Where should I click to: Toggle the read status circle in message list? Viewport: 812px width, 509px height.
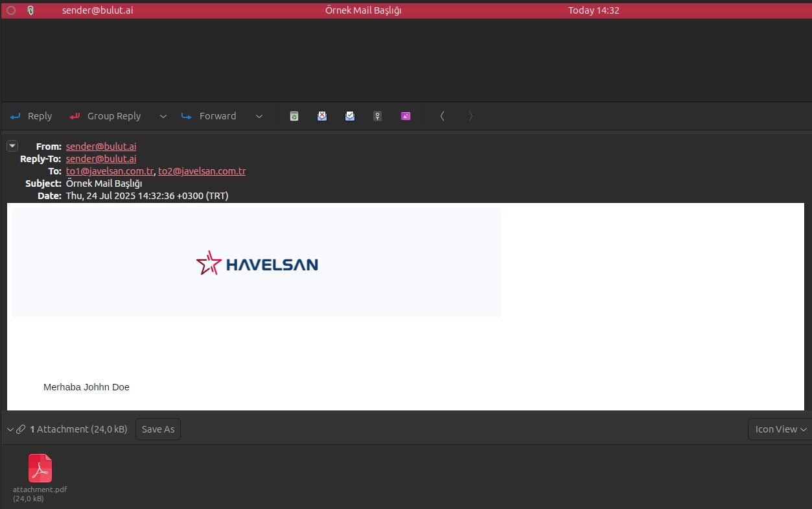(x=11, y=10)
